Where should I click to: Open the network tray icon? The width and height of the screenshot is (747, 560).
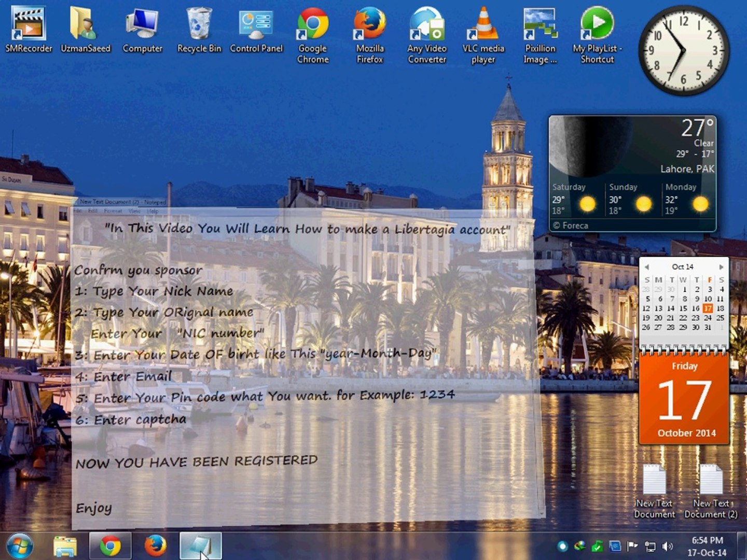pyautogui.click(x=650, y=546)
